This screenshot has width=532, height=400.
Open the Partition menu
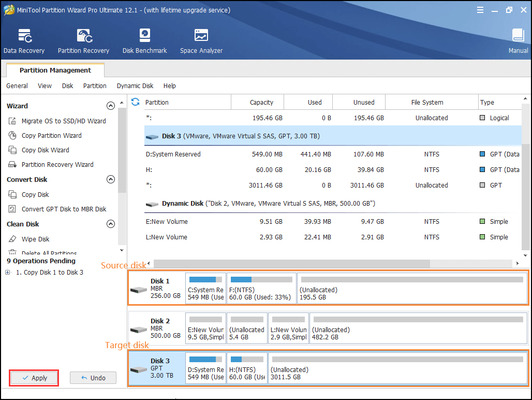(x=95, y=86)
